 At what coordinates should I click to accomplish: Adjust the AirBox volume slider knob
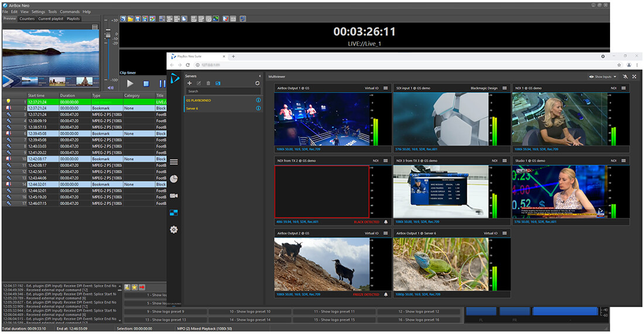point(108,34)
